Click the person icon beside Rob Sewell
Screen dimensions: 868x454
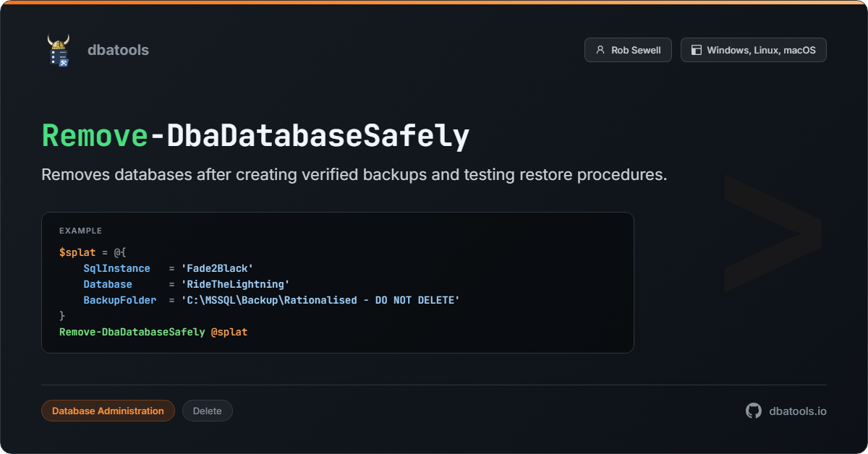600,50
